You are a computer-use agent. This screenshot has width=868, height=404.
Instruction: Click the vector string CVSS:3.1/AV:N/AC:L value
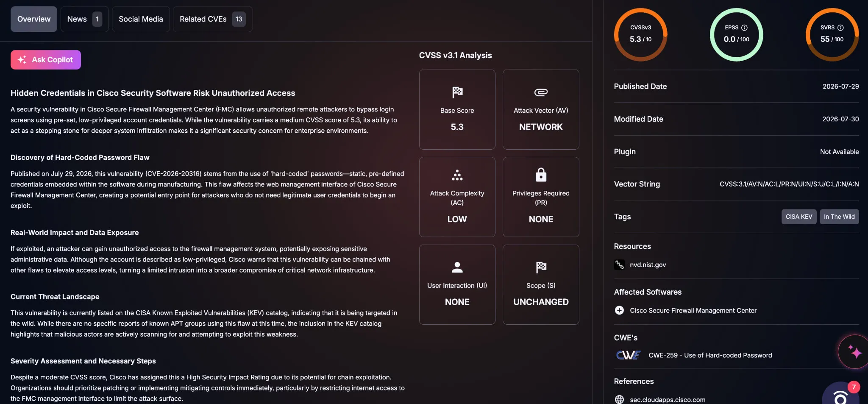pos(789,184)
